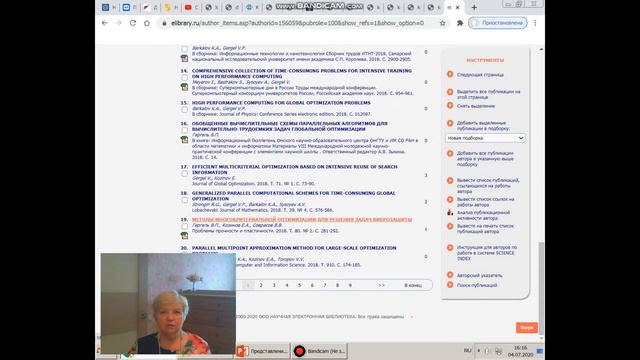Go to results page 2
640x360 pixels.
click(261, 285)
